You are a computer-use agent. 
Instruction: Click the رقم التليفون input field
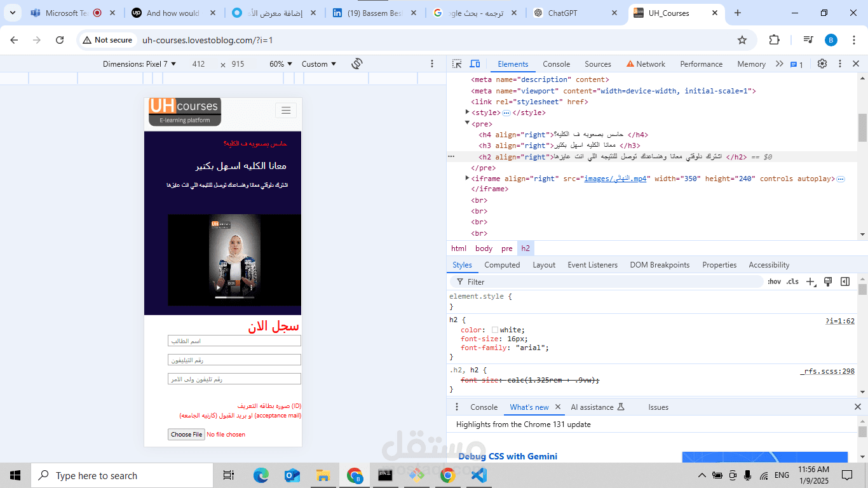(234, 360)
